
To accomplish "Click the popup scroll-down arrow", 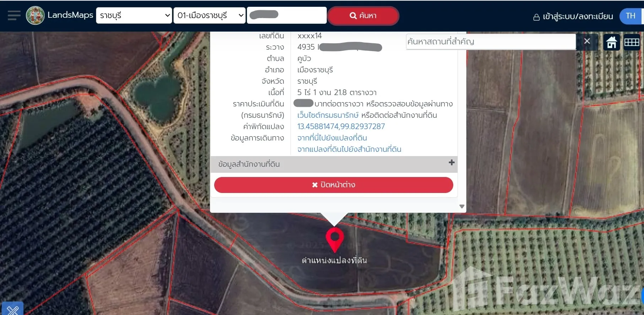I will [462, 206].
